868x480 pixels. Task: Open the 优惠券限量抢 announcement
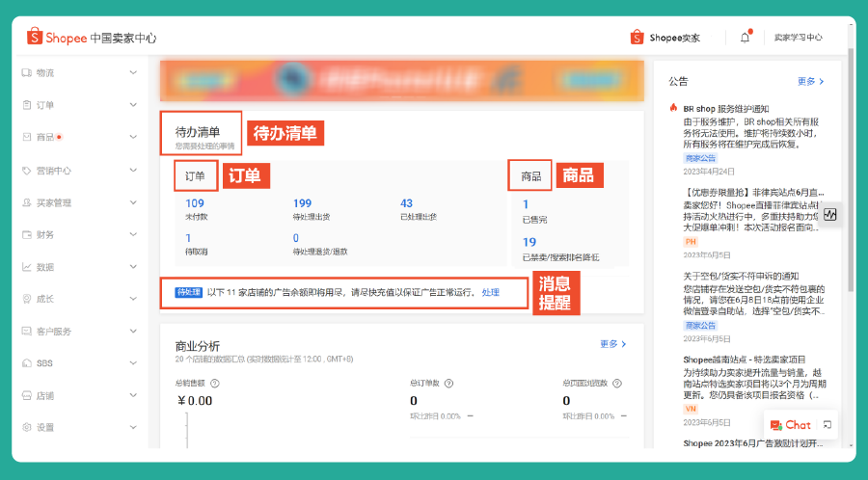point(755,193)
